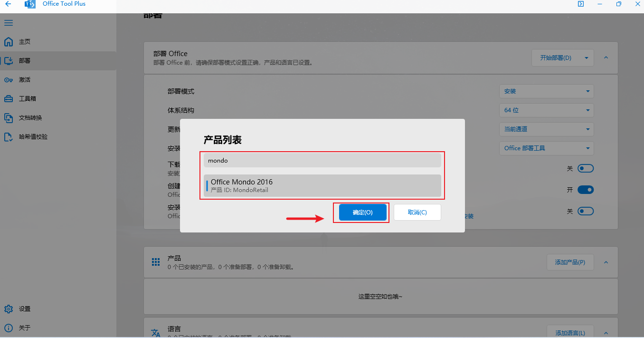Open the 64 位 architecture dropdown

(x=546, y=110)
